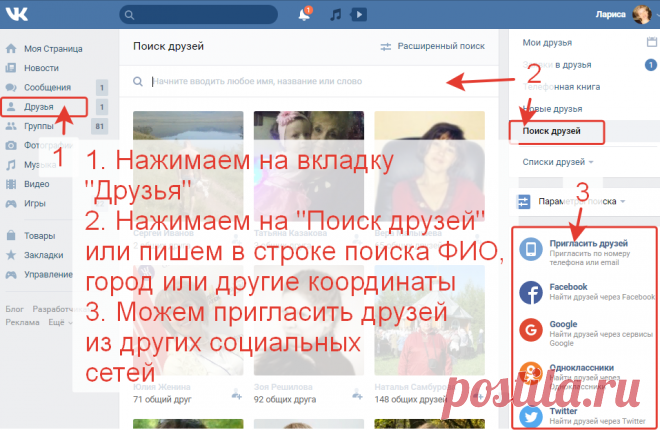660x430 pixels.
Task: Open Группы in the sidebar
Action: pos(39,126)
